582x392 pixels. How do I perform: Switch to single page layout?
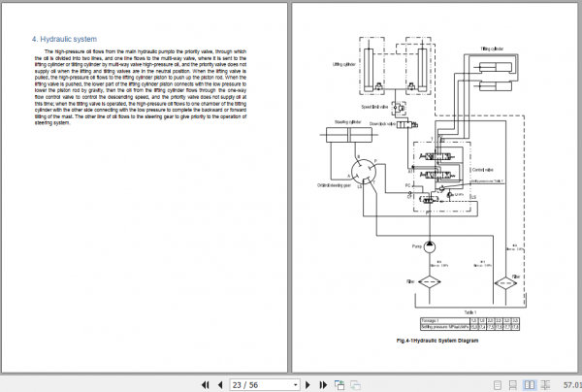498,385
